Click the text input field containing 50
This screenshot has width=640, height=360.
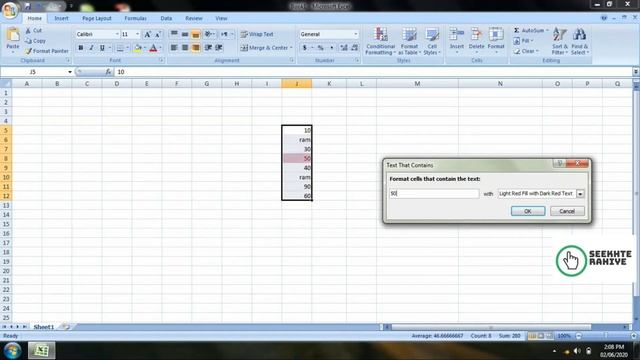[434, 193]
